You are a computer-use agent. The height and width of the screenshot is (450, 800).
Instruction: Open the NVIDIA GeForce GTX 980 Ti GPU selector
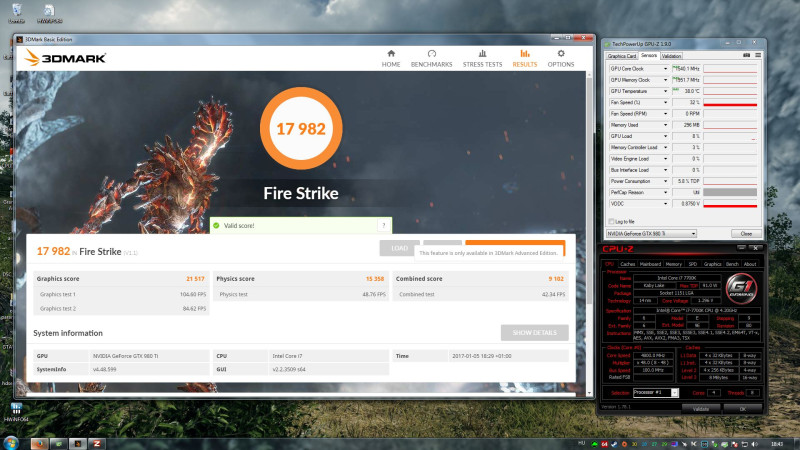(651, 234)
